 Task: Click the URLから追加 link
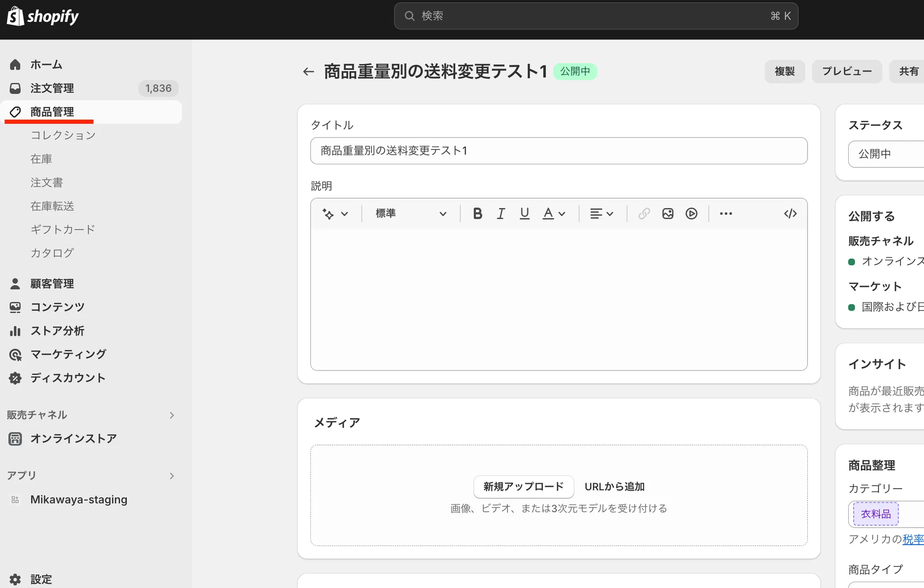[614, 486]
